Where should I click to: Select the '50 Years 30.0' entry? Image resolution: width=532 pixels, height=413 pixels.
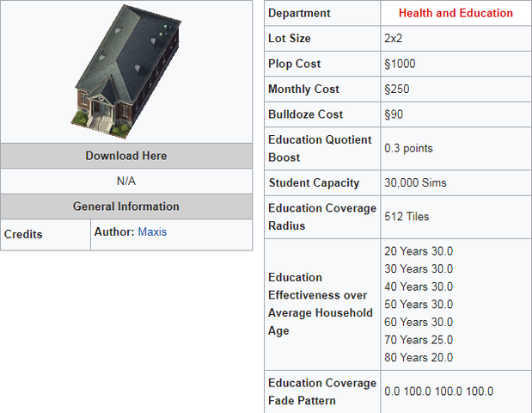(419, 305)
